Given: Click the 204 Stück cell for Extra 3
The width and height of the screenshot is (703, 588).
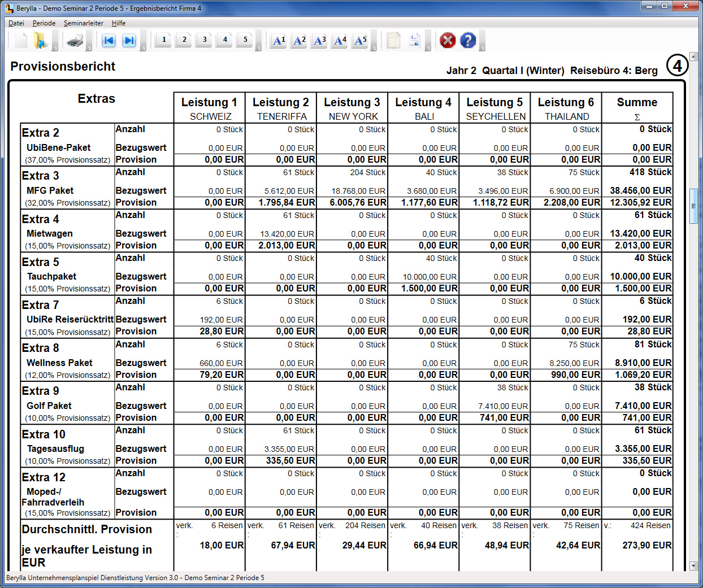Looking at the screenshot, I should coord(367,172).
